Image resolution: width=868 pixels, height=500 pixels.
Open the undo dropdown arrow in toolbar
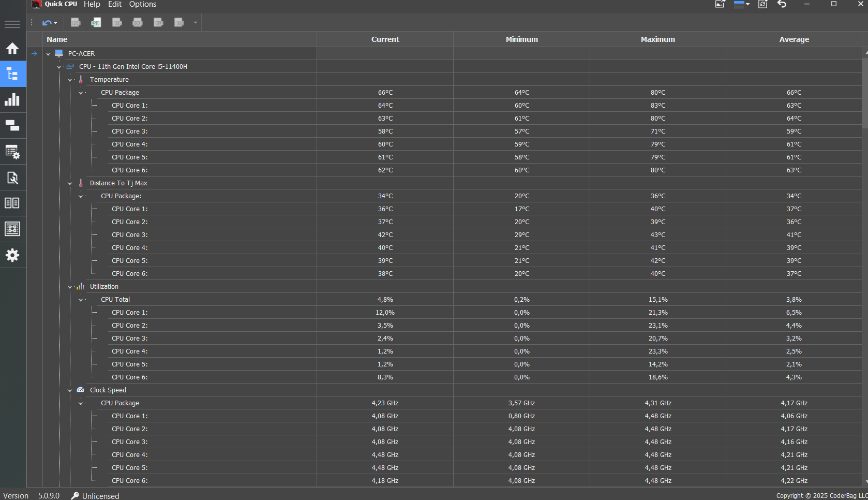tap(55, 23)
